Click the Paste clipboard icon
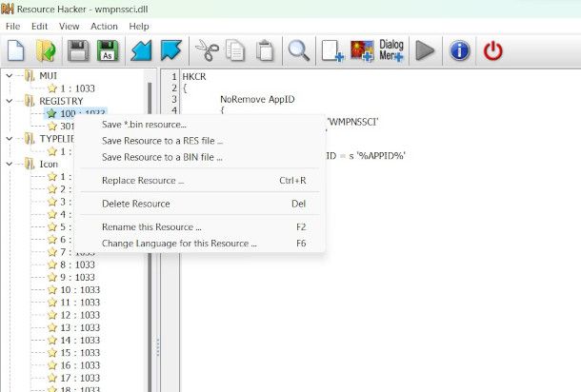 (x=265, y=50)
